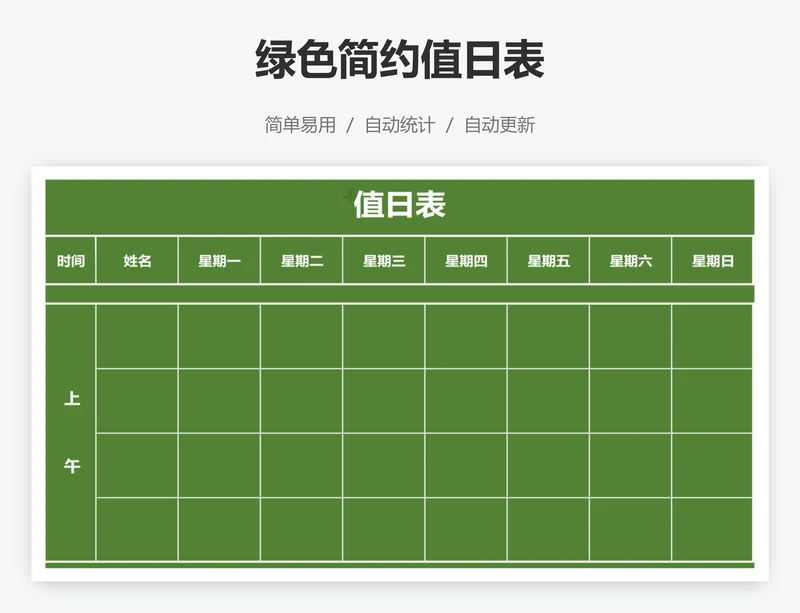This screenshot has height=613, width=800.
Task: Click the whole 值日表 template preview image
Action: coord(399,374)
